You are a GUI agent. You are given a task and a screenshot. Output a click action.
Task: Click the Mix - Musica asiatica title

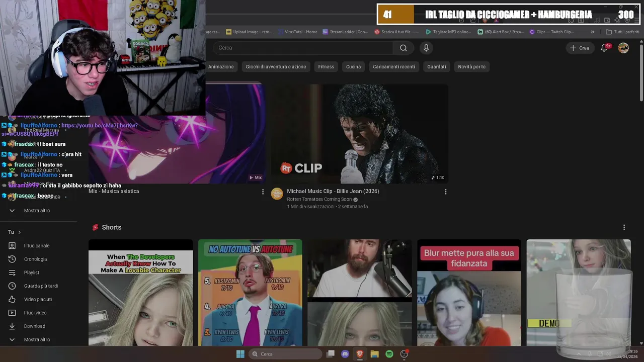tap(114, 191)
